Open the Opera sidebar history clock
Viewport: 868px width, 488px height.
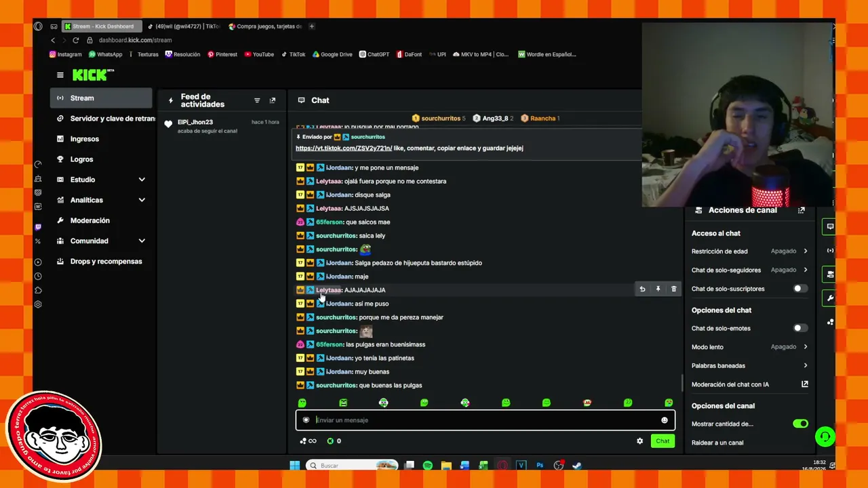(38, 277)
